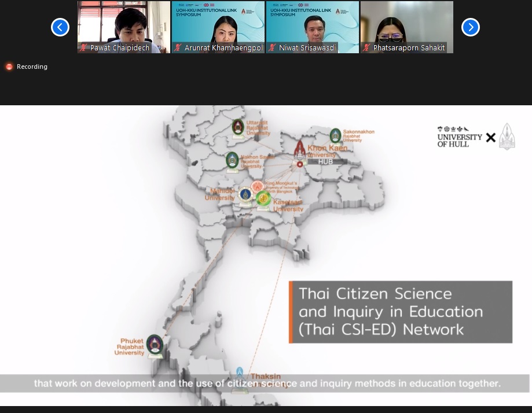Image resolution: width=532 pixels, height=413 pixels.
Task: Select Pawat Chaipidech's video thumbnail
Action: point(124,27)
